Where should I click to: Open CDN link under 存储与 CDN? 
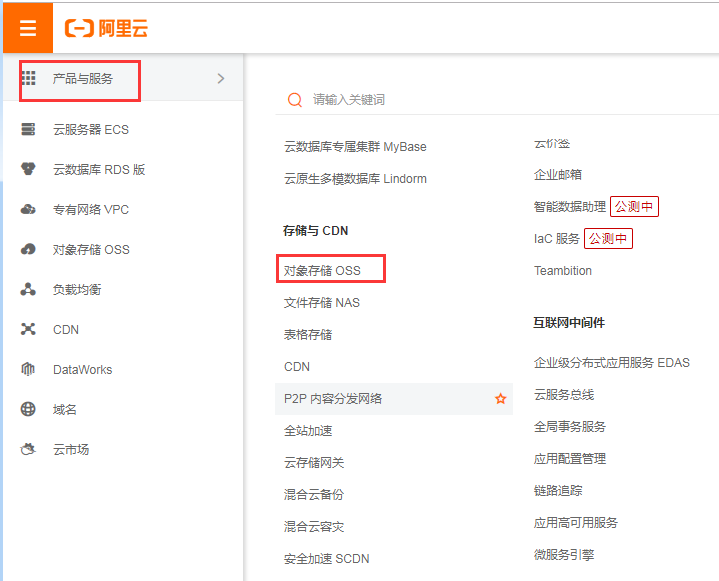point(297,367)
